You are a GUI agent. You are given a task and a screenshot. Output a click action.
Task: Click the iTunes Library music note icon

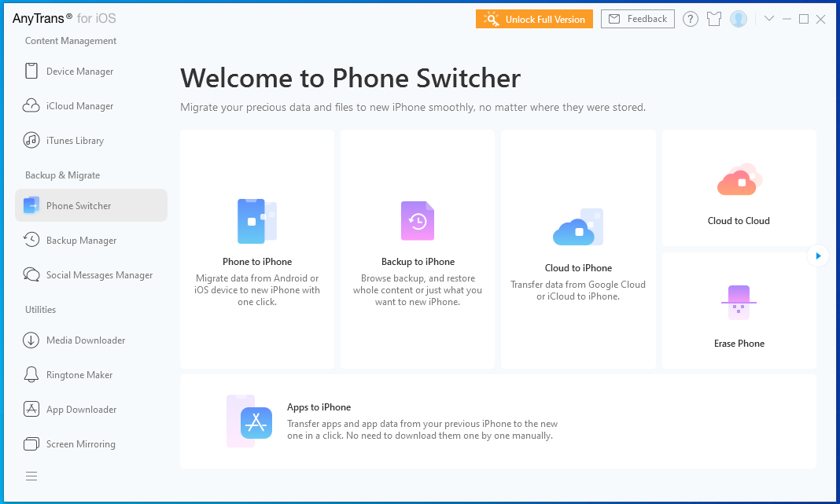point(31,140)
